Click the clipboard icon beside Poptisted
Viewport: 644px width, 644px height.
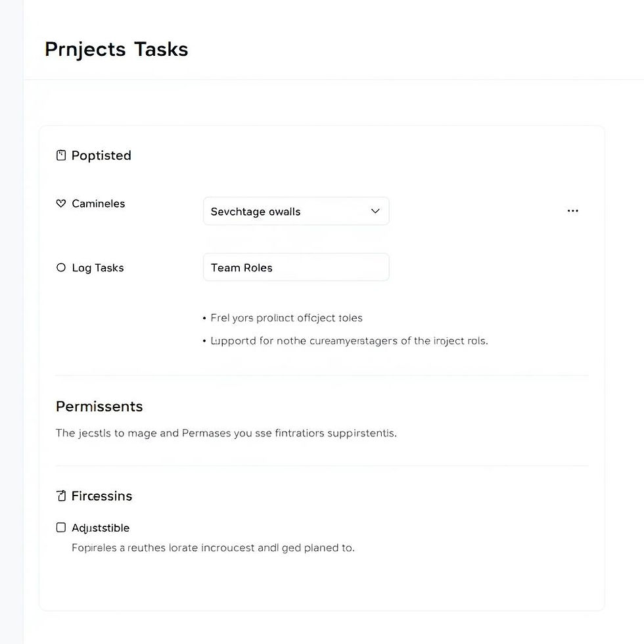pos(61,156)
